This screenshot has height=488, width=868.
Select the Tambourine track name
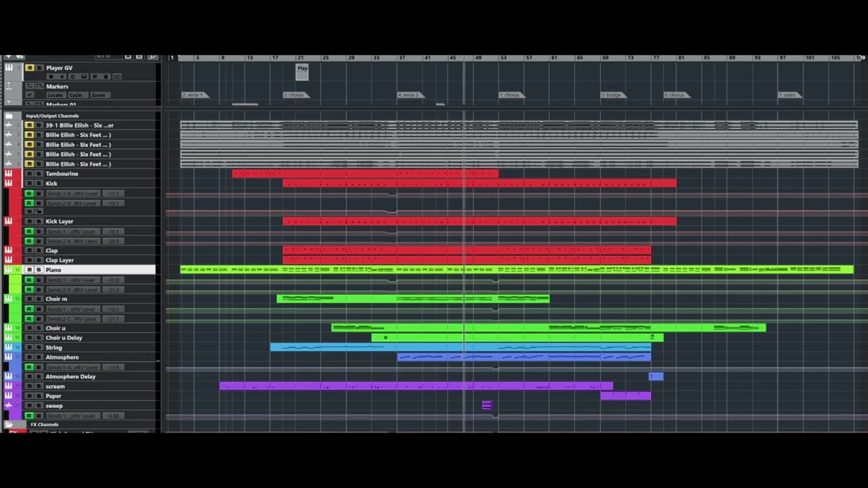pos(62,174)
